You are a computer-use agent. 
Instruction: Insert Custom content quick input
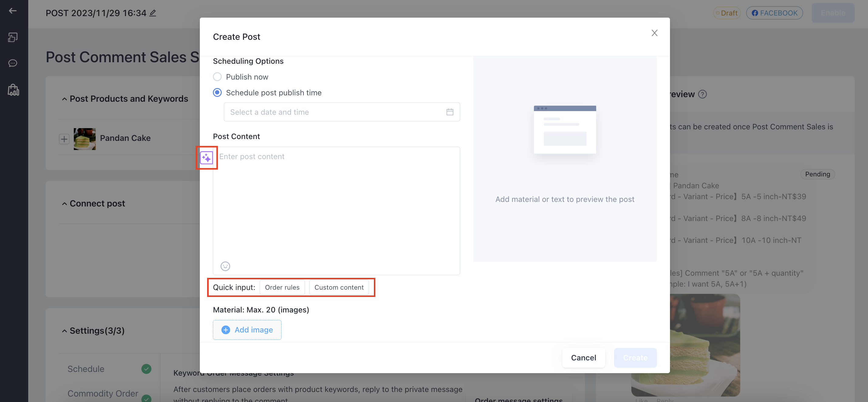339,288
